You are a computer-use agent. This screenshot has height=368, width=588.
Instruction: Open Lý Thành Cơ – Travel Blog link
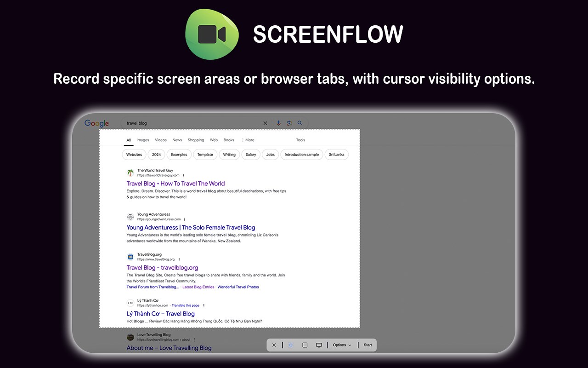pyautogui.click(x=161, y=314)
